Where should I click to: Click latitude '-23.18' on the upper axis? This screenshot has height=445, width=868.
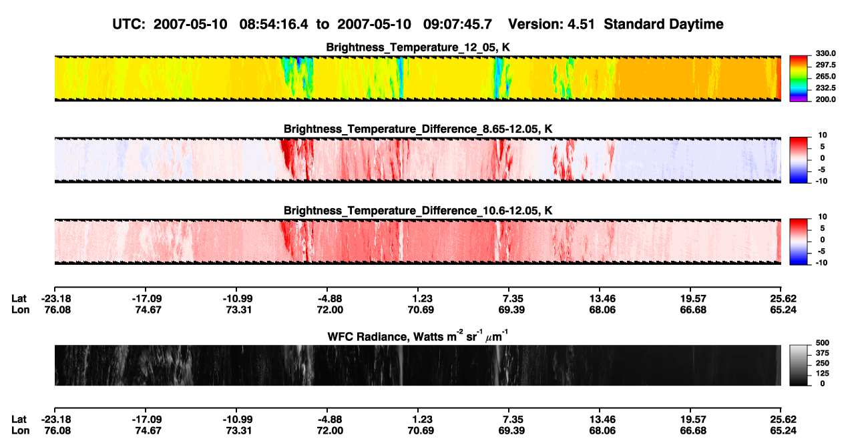coord(55,298)
